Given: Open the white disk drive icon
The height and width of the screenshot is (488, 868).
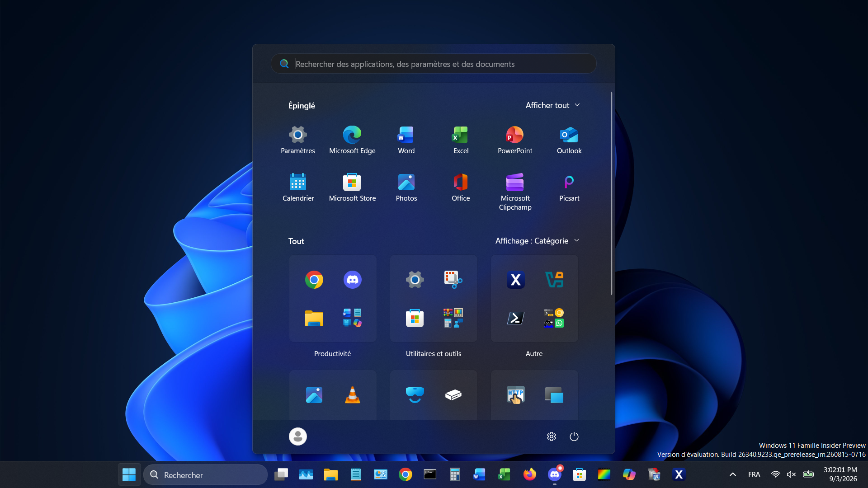Looking at the screenshot, I should [453, 395].
